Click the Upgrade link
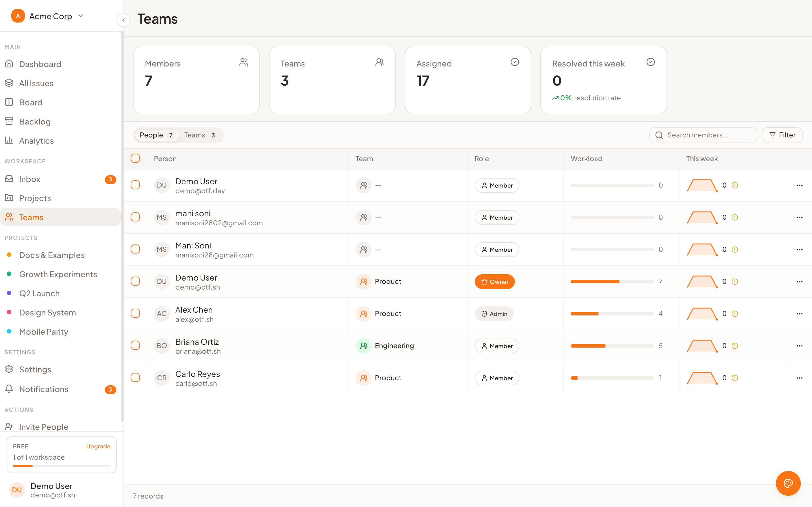The width and height of the screenshot is (812, 507). pos(98,446)
